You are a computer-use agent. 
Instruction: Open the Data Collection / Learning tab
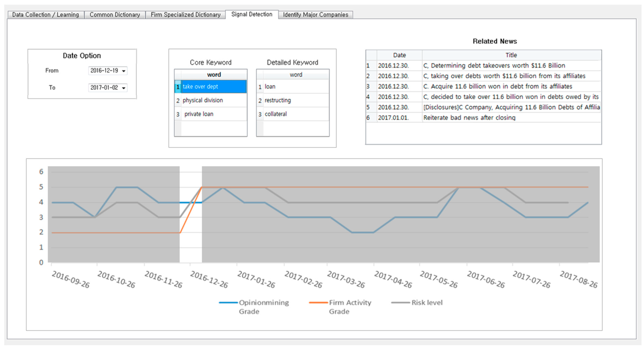pos(46,15)
